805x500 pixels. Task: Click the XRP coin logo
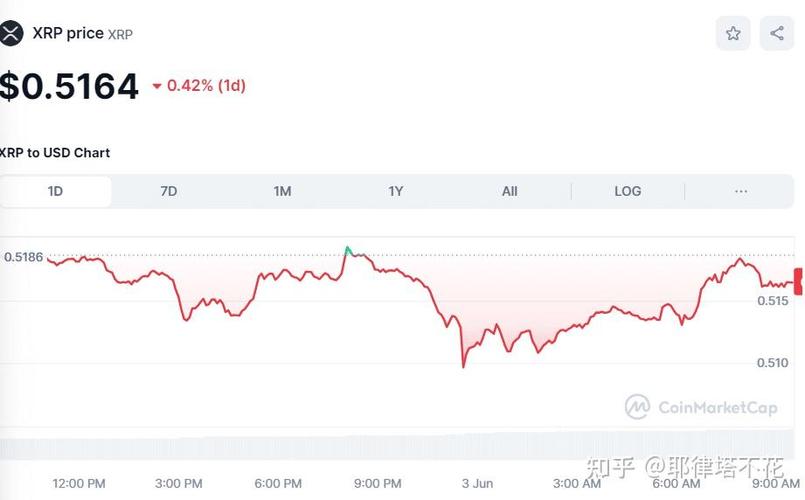pos(11,33)
